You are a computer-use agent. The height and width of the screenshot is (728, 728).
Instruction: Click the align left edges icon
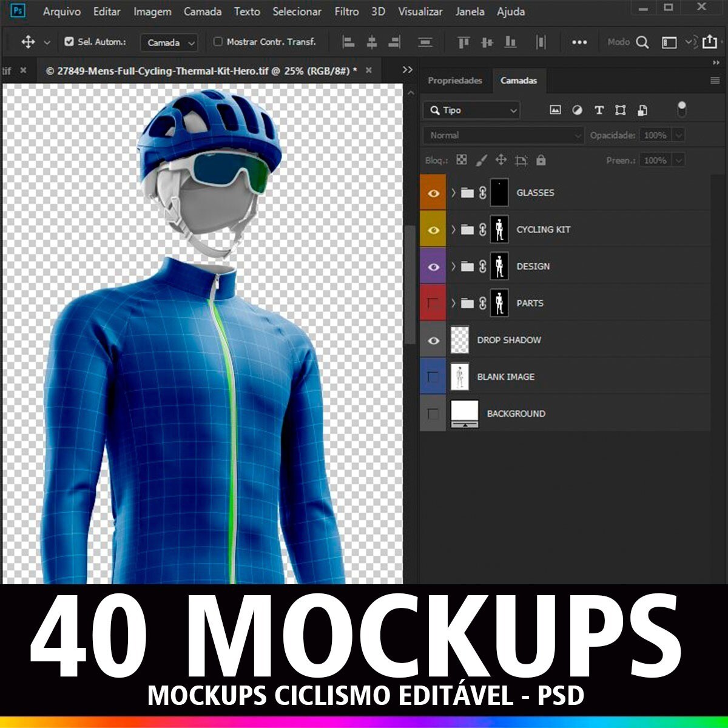tap(349, 42)
